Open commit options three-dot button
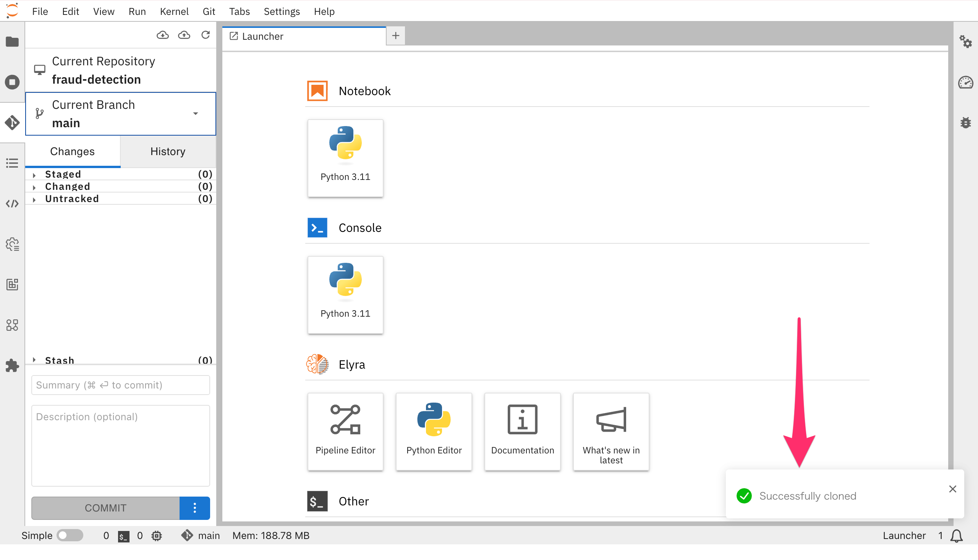 tap(194, 508)
